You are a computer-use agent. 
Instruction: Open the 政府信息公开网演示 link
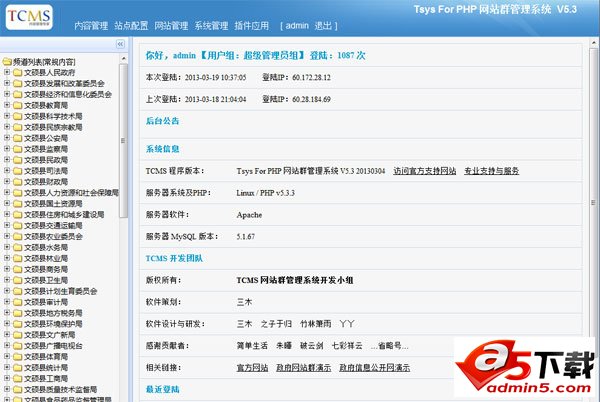coord(375,368)
